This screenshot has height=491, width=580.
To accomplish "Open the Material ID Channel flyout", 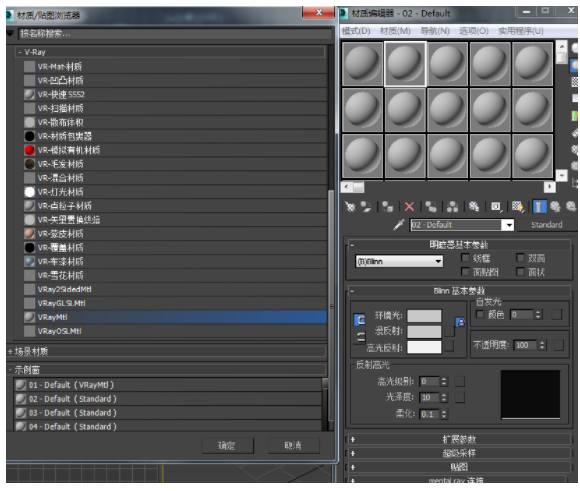I will click(496, 206).
